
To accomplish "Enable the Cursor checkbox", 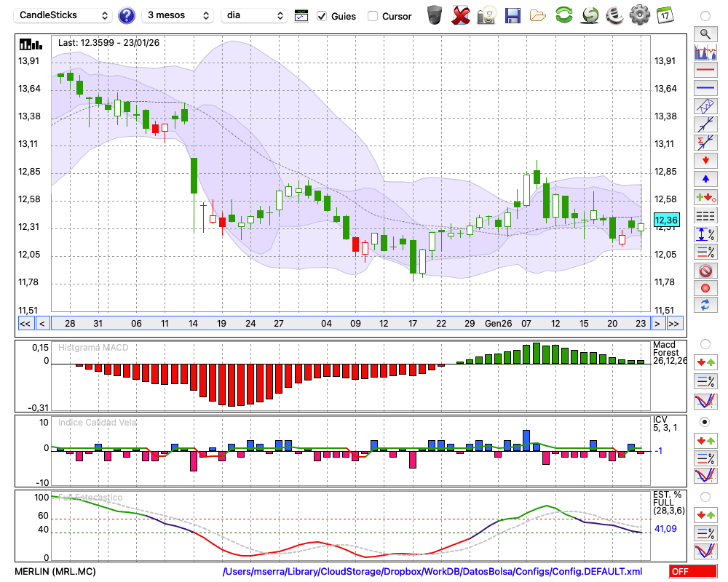I will [373, 16].
